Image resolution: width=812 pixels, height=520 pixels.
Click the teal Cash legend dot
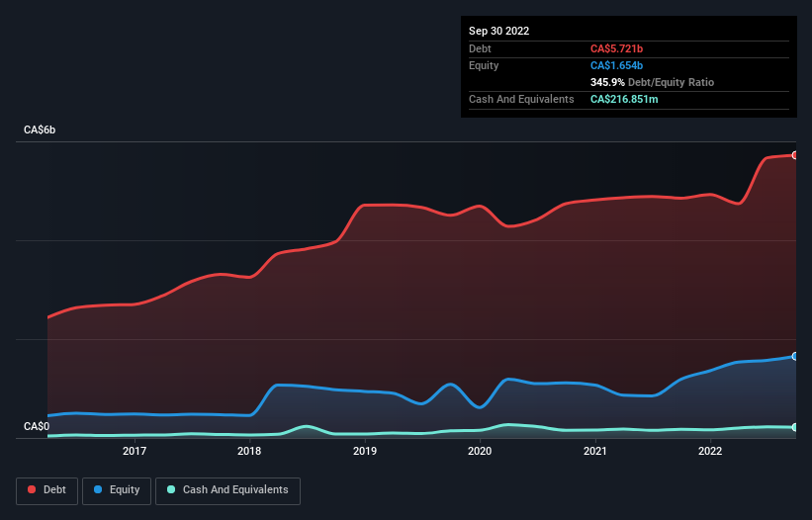point(171,489)
